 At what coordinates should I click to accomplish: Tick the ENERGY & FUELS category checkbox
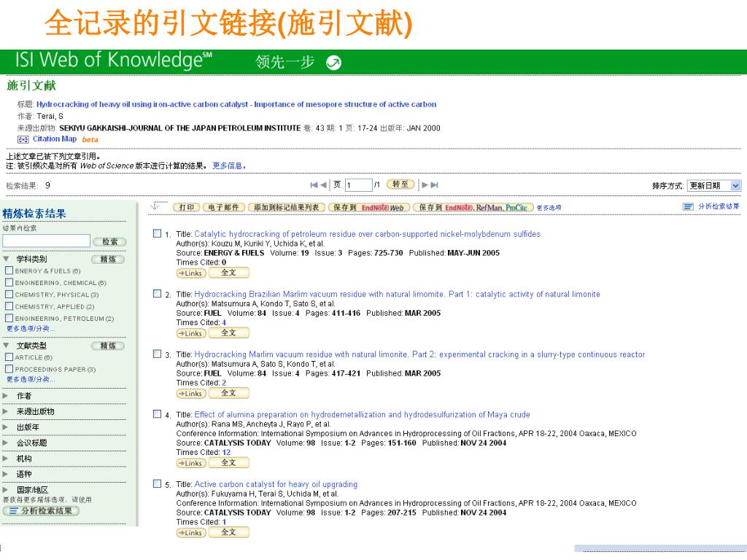coord(9,271)
